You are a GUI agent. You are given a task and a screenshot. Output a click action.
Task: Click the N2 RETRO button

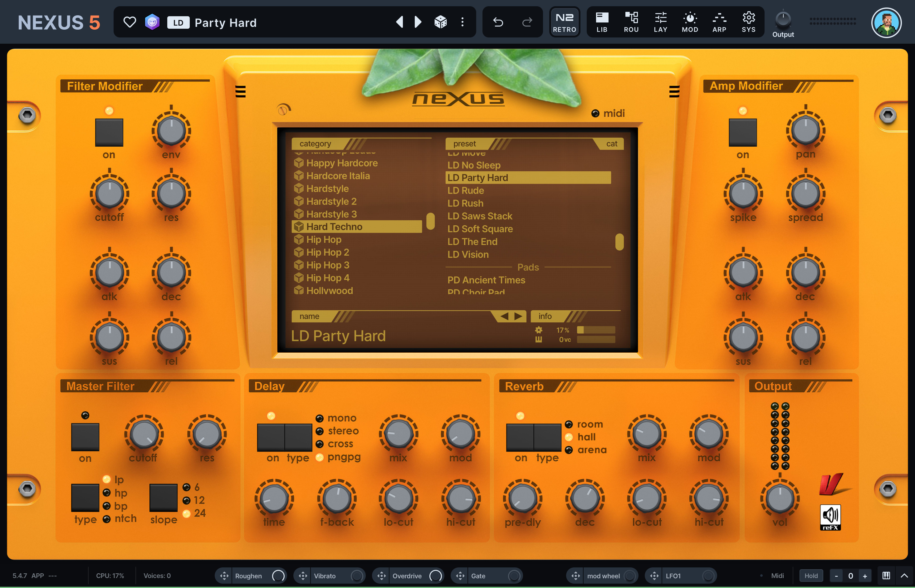pyautogui.click(x=564, y=22)
